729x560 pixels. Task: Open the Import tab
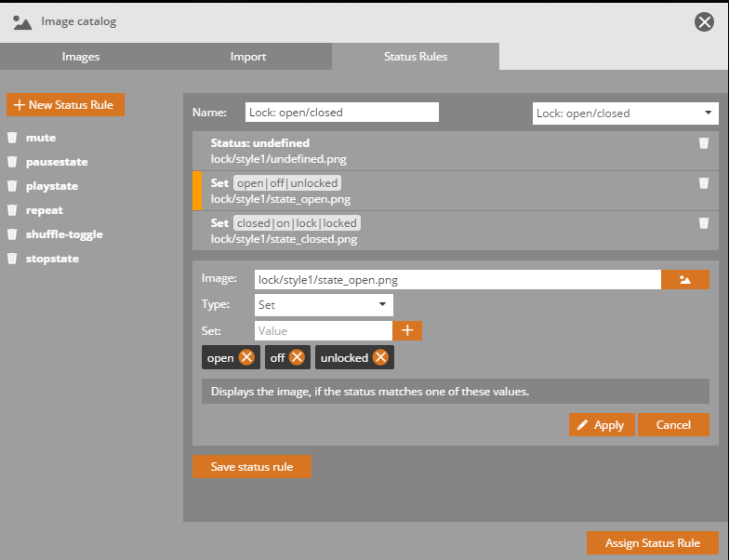point(248,57)
